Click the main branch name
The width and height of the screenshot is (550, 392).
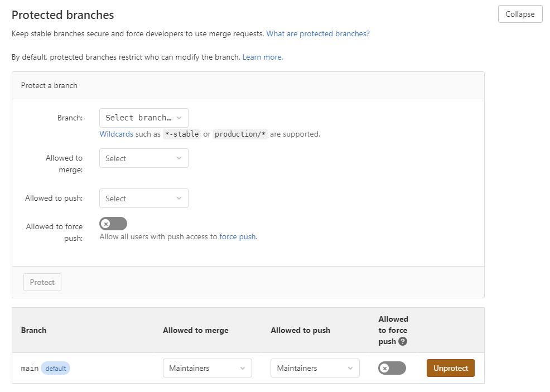point(30,368)
